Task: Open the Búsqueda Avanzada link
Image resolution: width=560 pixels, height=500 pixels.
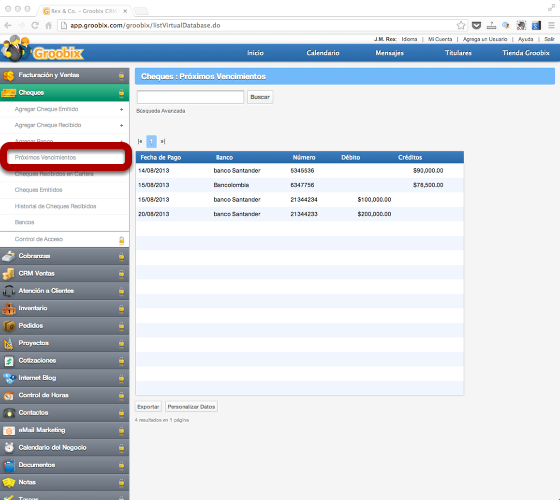Action: (161, 111)
